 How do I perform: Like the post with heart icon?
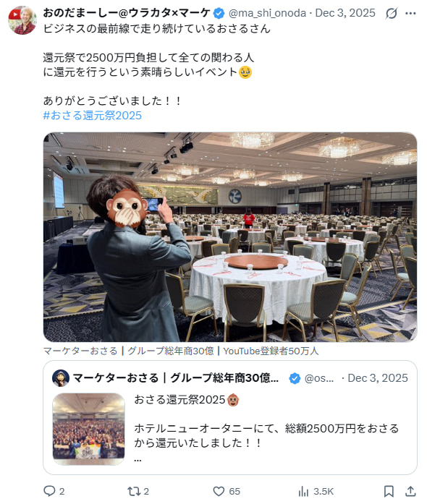click(219, 491)
